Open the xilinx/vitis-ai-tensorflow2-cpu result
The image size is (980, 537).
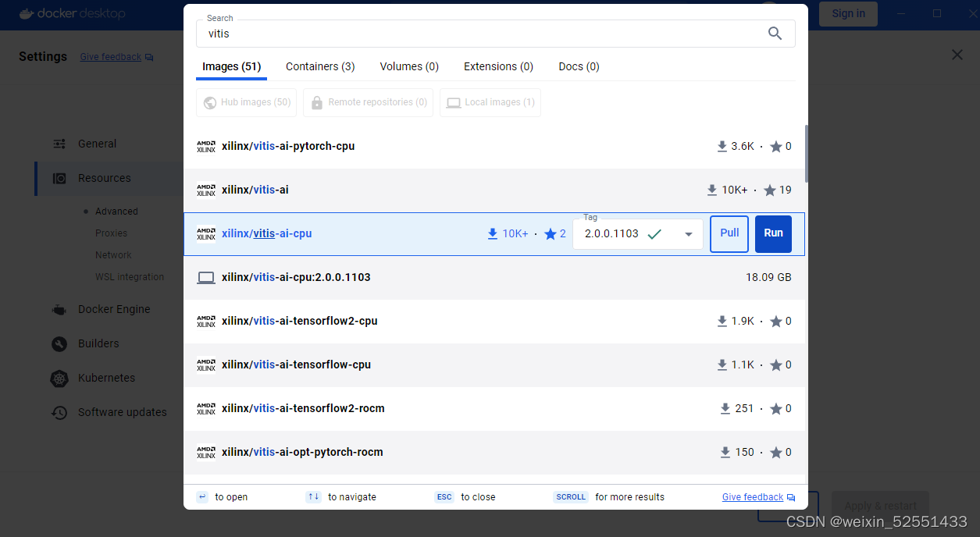494,321
